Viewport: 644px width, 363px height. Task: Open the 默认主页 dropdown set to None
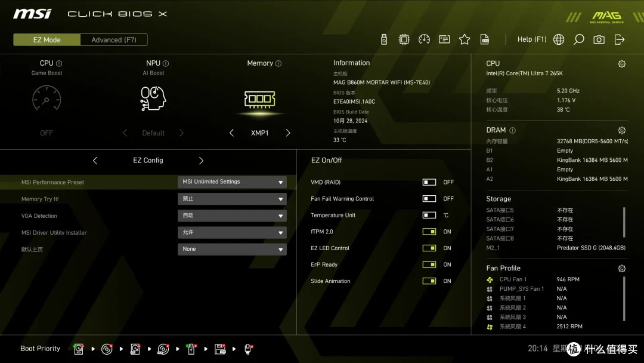pyautogui.click(x=232, y=249)
